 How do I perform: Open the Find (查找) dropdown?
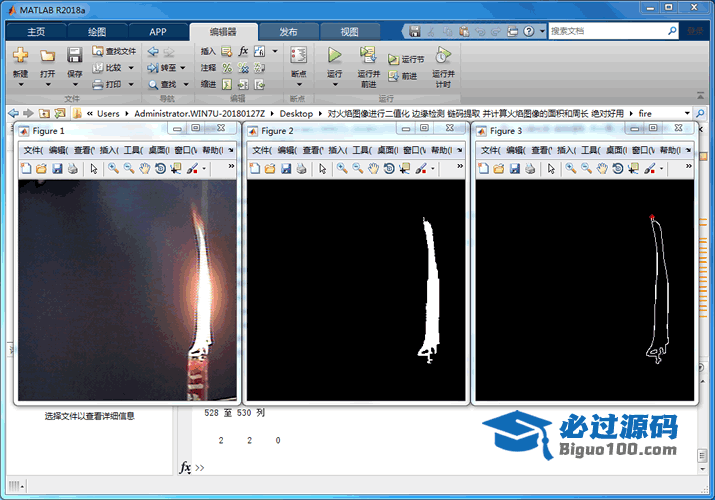[x=186, y=84]
